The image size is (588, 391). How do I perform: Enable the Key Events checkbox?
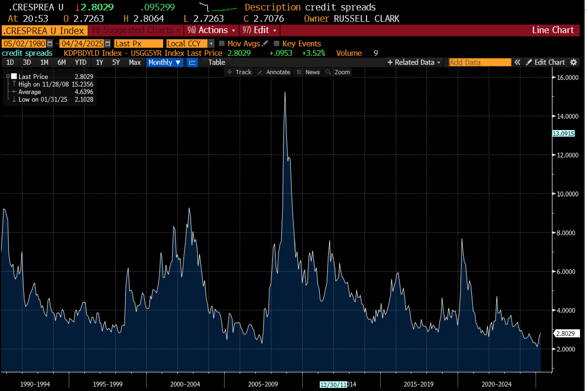pyautogui.click(x=276, y=44)
